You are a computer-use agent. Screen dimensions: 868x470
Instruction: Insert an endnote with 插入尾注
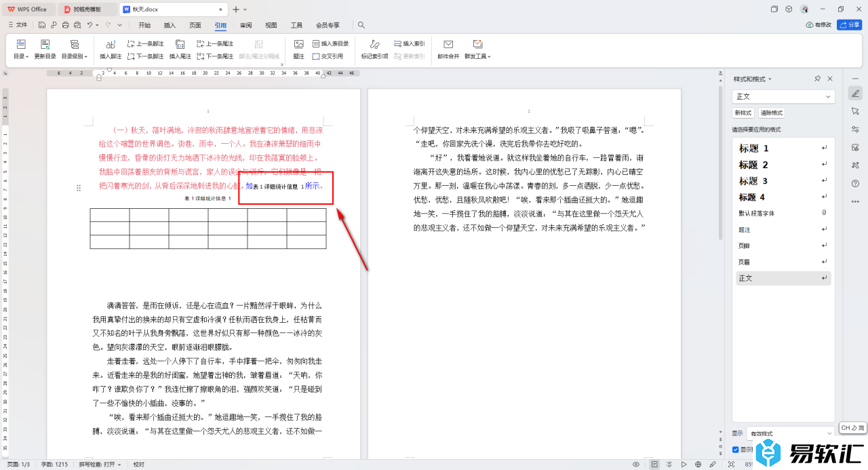point(180,49)
